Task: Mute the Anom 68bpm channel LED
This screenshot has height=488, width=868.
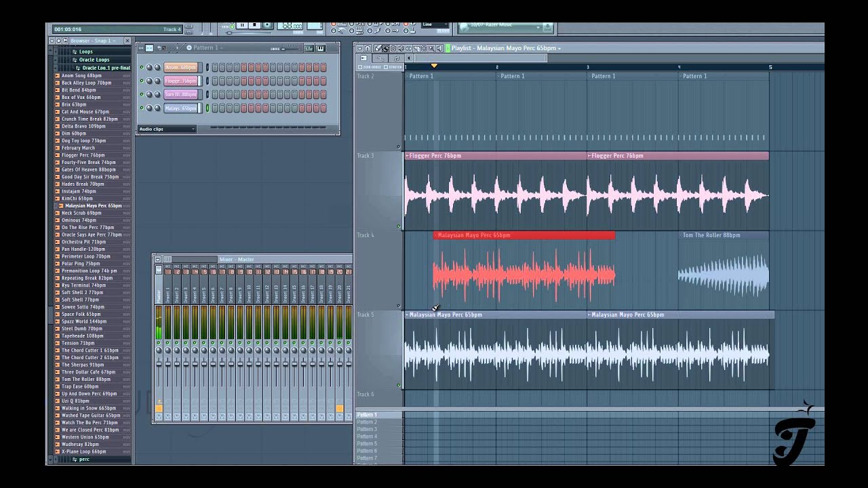Action: (142, 67)
